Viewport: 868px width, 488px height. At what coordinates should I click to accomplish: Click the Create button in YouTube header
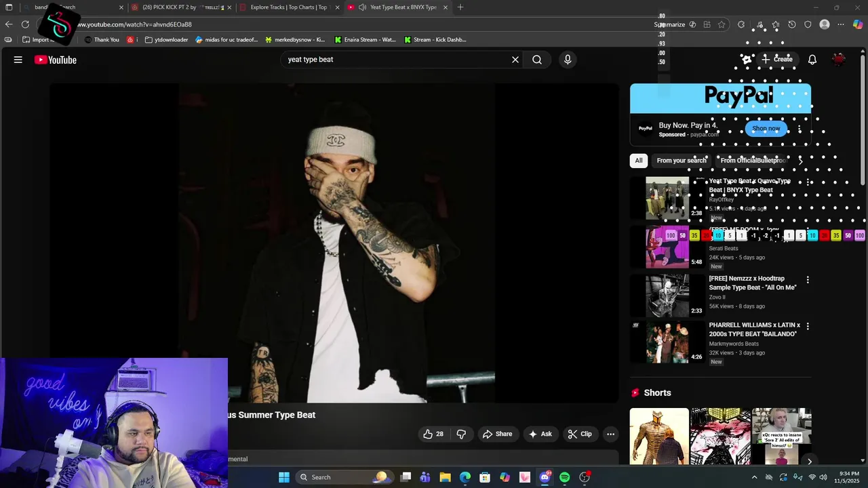[776, 60]
